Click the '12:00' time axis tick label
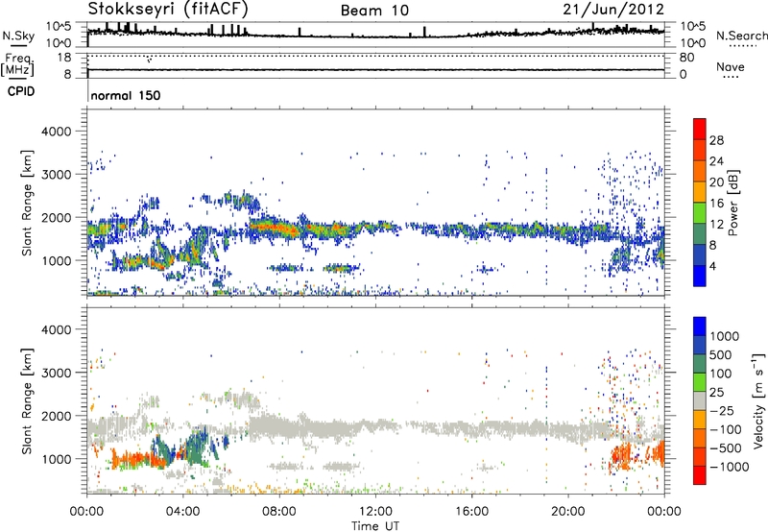 click(375, 512)
